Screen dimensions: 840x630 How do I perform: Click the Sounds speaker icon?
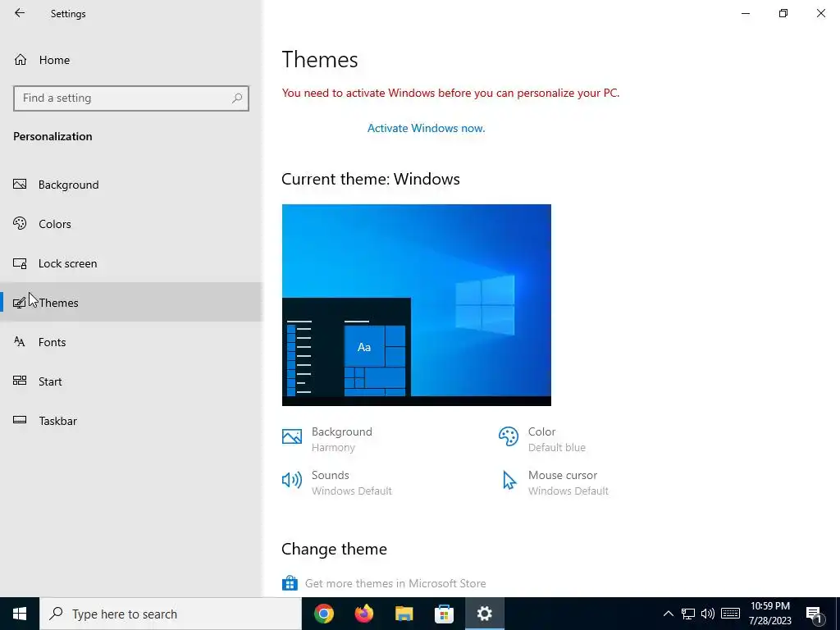pos(292,479)
